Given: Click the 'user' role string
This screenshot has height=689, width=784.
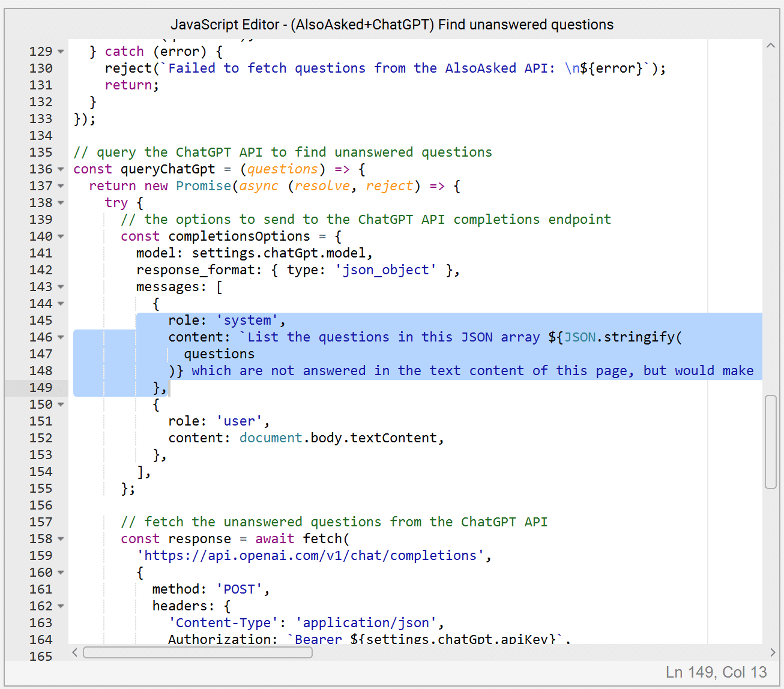Looking at the screenshot, I should (x=240, y=421).
